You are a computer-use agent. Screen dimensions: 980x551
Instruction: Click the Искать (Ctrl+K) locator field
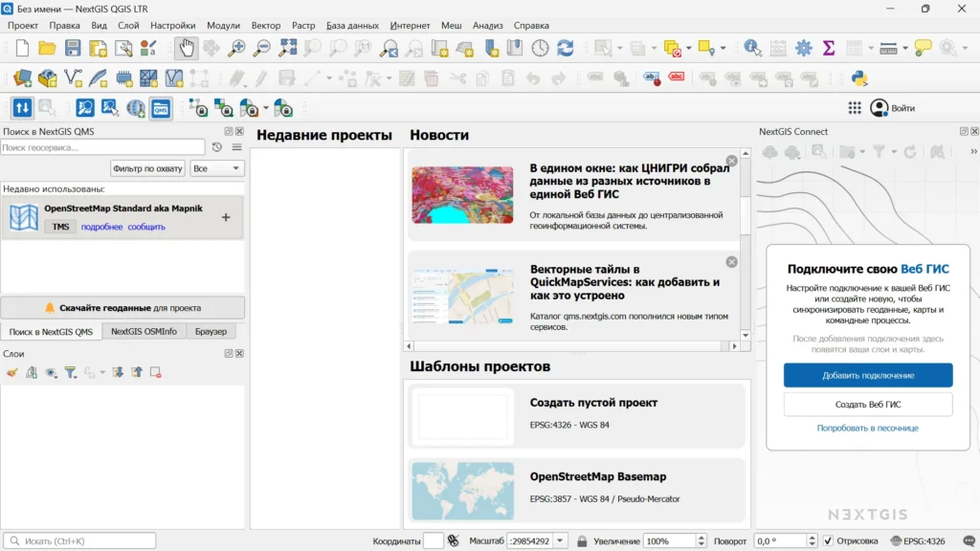[79, 541]
